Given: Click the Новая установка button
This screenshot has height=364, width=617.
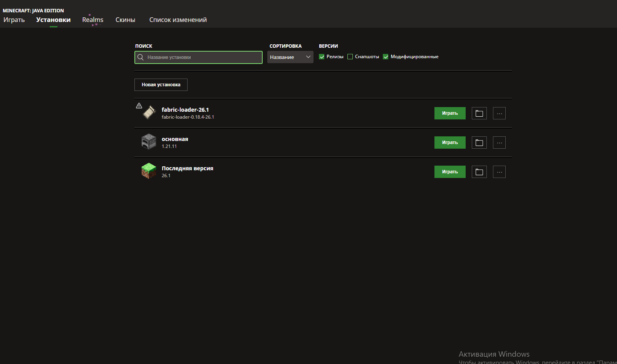Looking at the screenshot, I should (161, 85).
